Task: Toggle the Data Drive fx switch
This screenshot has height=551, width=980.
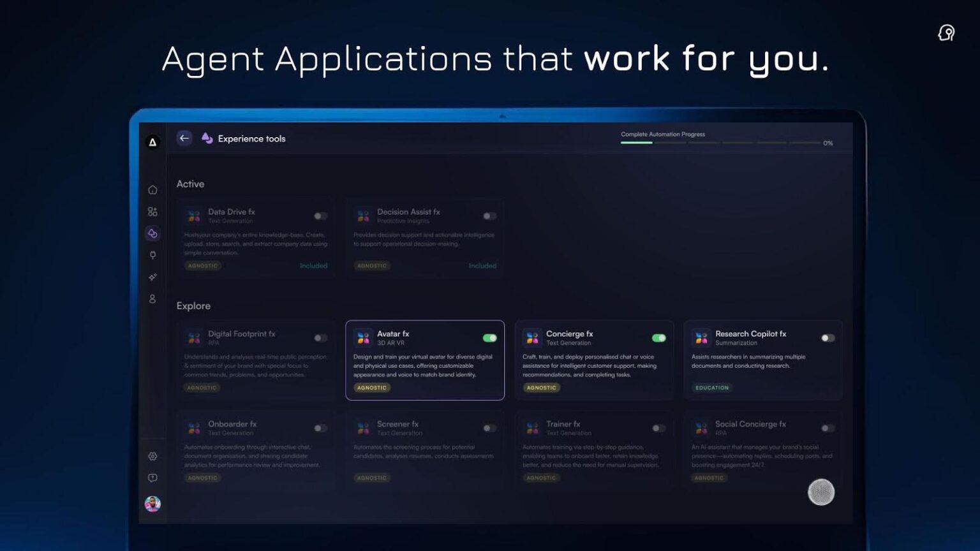Action: click(x=320, y=216)
